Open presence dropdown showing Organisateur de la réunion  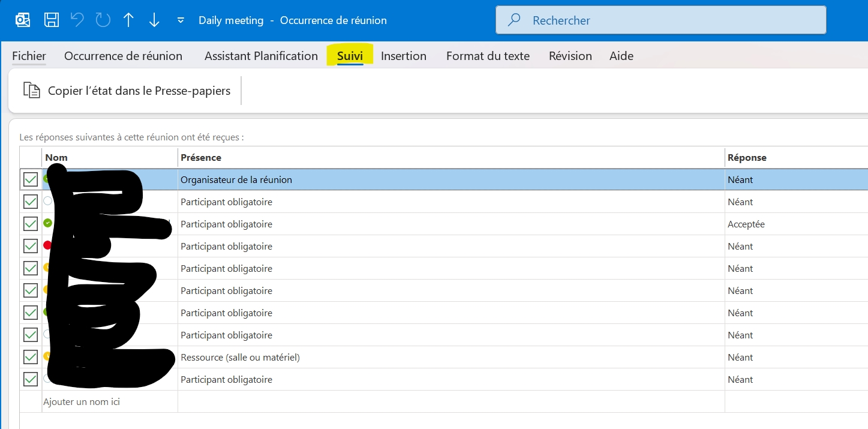click(x=450, y=180)
